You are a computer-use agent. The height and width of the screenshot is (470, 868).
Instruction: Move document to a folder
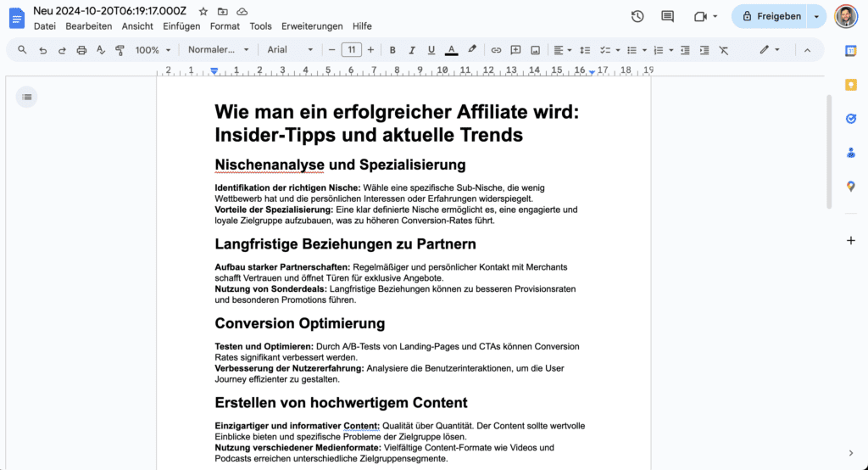click(223, 11)
